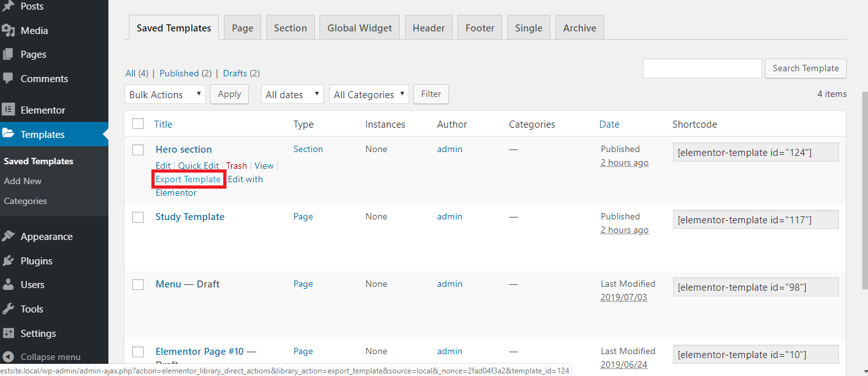Click the Comments bubble icon
868x376 pixels.
point(8,78)
